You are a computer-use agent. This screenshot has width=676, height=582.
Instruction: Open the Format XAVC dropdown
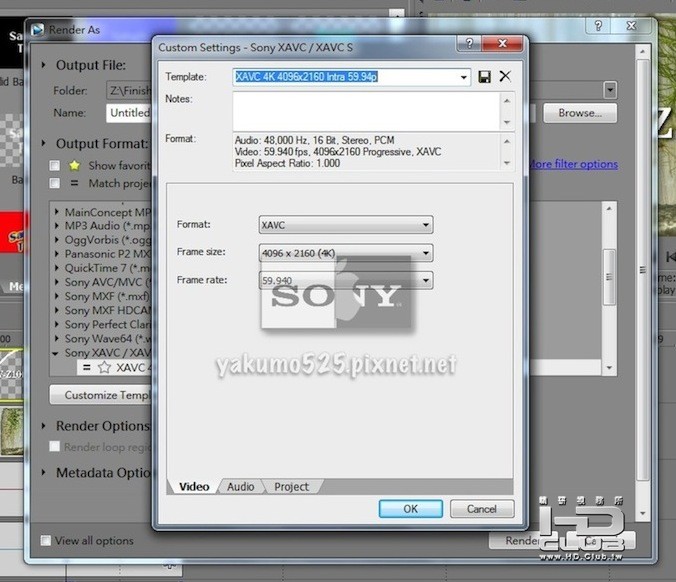click(426, 225)
